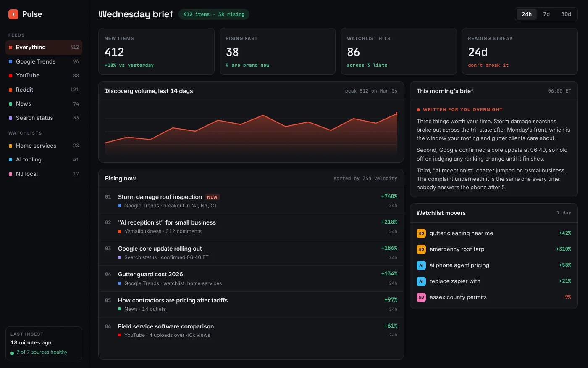588x368 pixels.
Task: Click the NJ badge beside essex county permits
Action: click(x=421, y=297)
